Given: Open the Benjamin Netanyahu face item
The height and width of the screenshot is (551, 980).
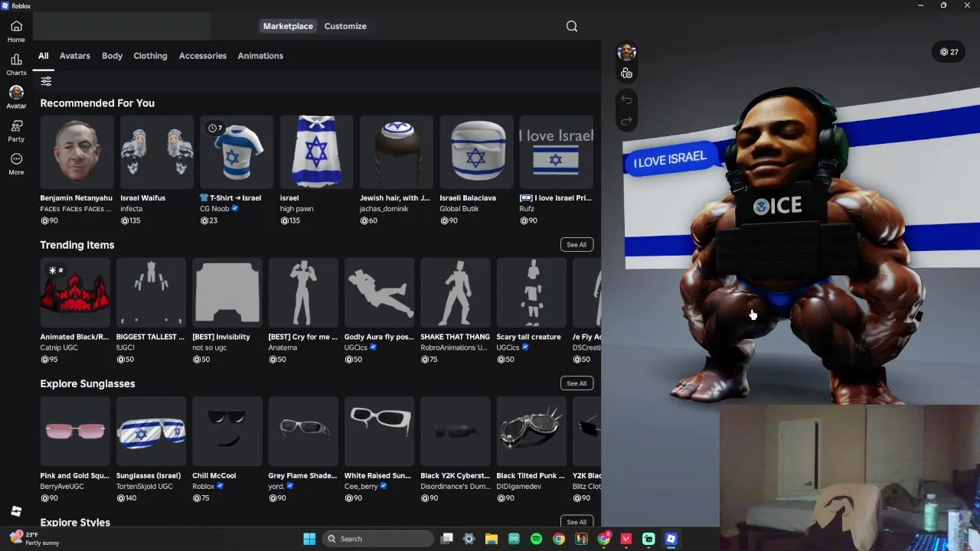Looking at the screenshot, I should coord(77,152).
